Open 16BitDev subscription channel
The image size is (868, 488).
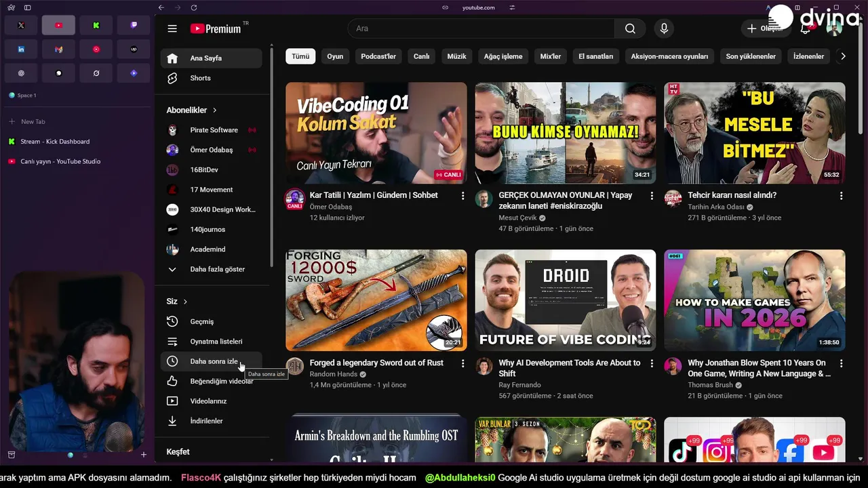point(211,169)
